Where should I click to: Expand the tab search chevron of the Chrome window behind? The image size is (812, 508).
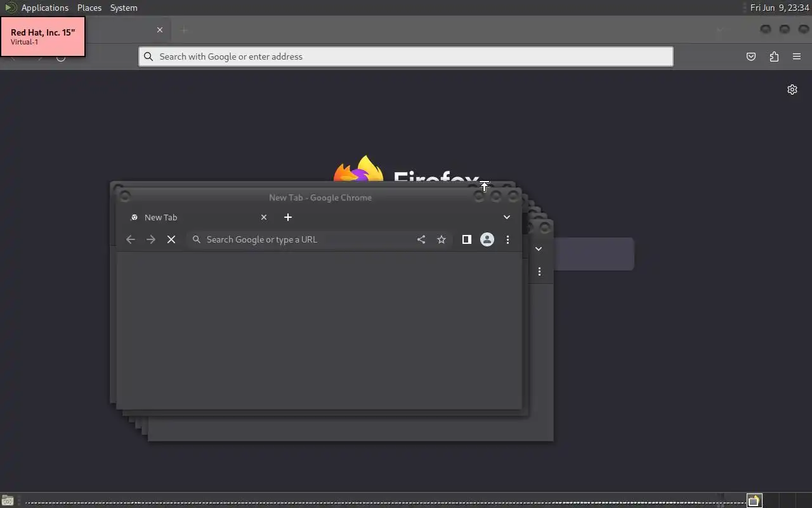(539, 249)
